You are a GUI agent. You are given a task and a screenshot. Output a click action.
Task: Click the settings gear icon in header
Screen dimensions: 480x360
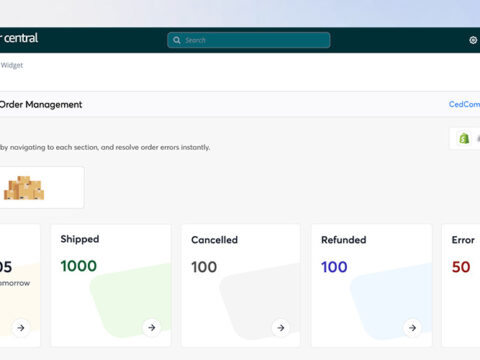[x=473, y=40]
